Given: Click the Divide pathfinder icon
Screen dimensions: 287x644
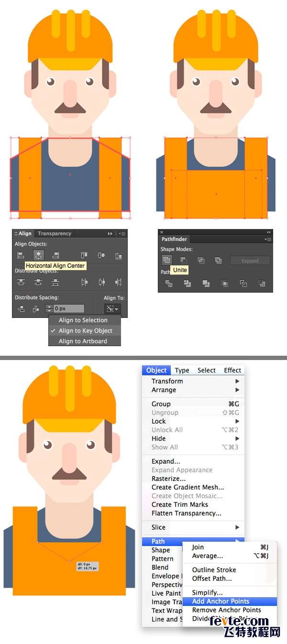Looking at the screenshot, I should [168, 284].
